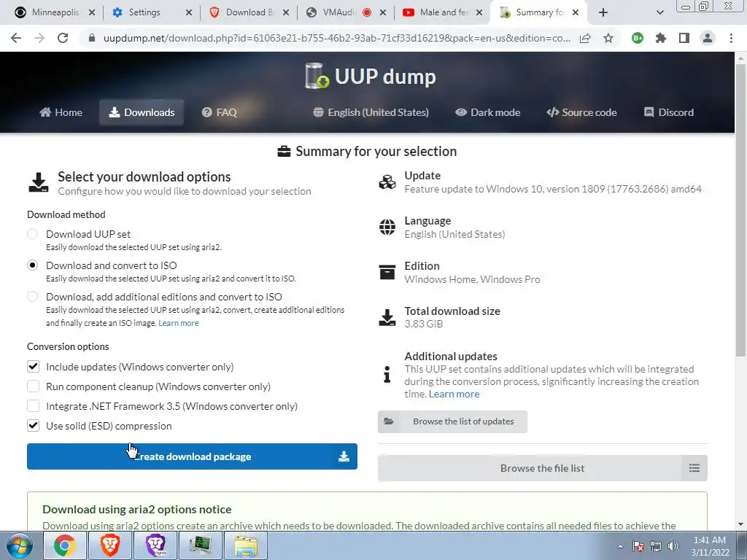Screen dimensions: 747x560
Task: Click the lock icon in address bar
Action: 92,38
